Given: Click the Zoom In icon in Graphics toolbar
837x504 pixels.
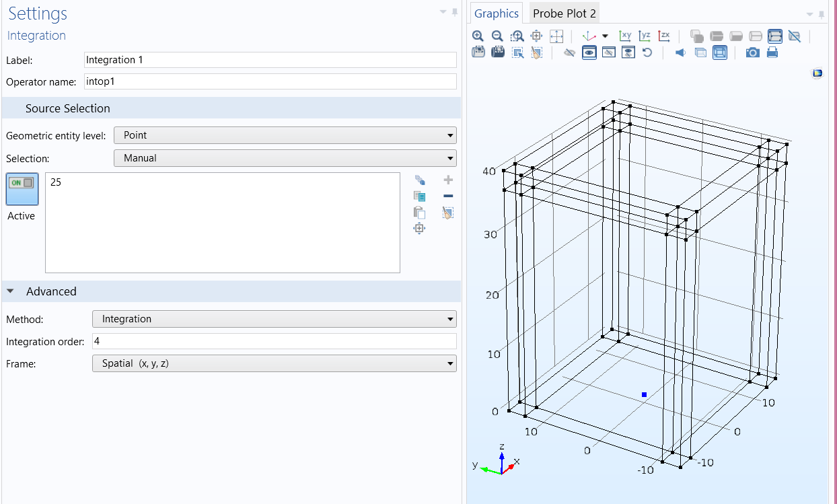Looking at the screenshot, I should tap(478, 36).
